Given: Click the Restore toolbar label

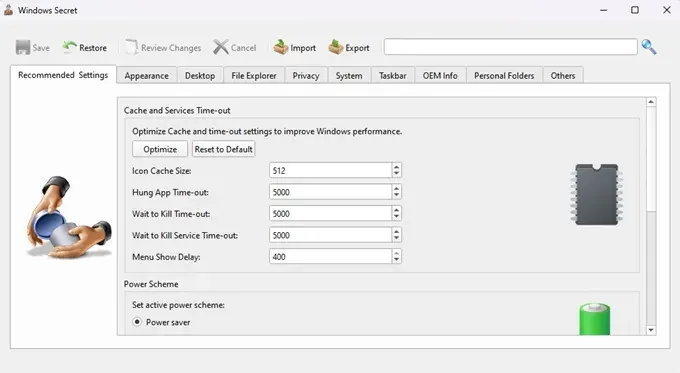Looking at the screenshot, I should point(93,48).
